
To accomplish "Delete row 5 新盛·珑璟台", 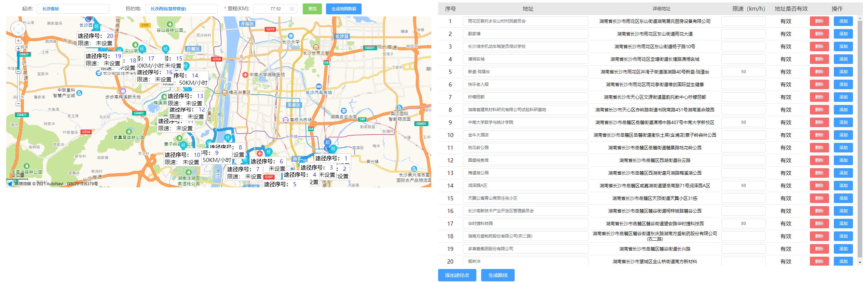I will (x=819, y=72).
